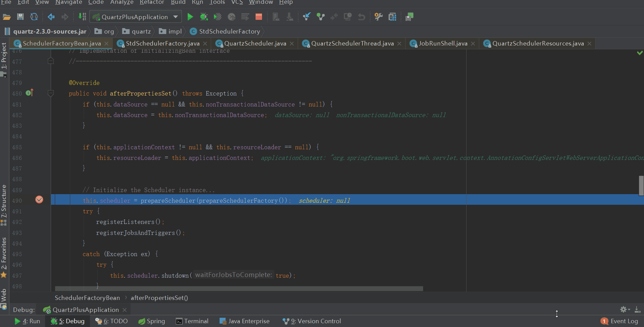Toggle breakpoint on line 490
644x327 pixels.
(x=39, y=200)
